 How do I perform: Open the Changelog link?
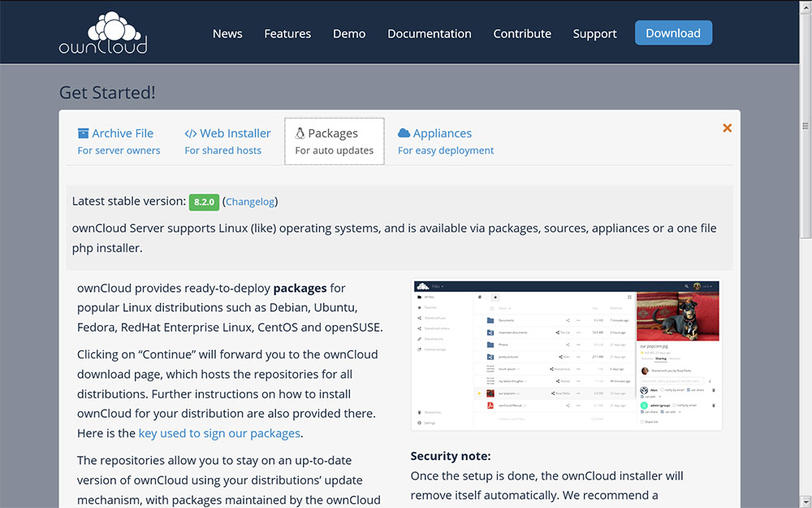[250, 202]
